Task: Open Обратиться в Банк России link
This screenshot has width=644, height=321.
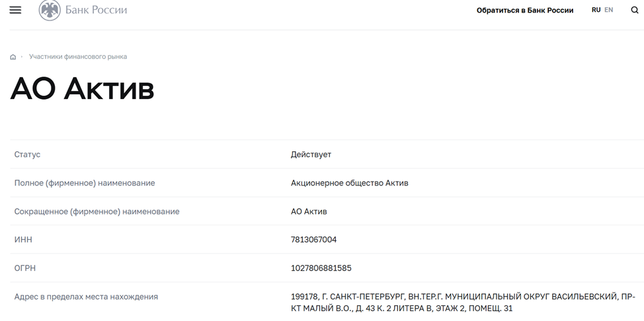Action: tap(525, 11)
